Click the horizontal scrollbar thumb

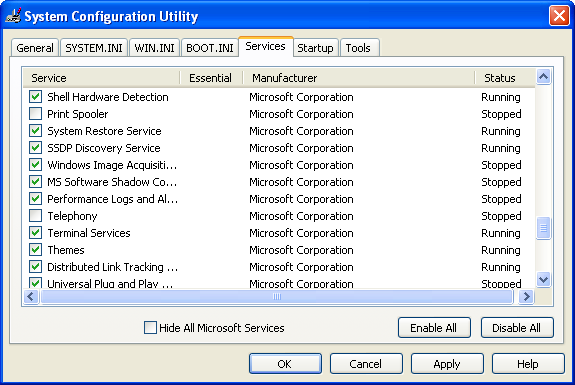click(x=277, y=296)
